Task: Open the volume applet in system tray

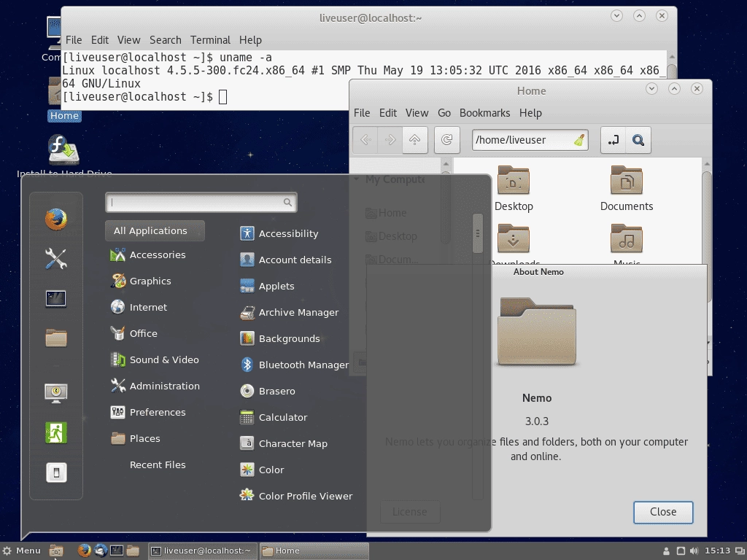Action: [694, 551]
